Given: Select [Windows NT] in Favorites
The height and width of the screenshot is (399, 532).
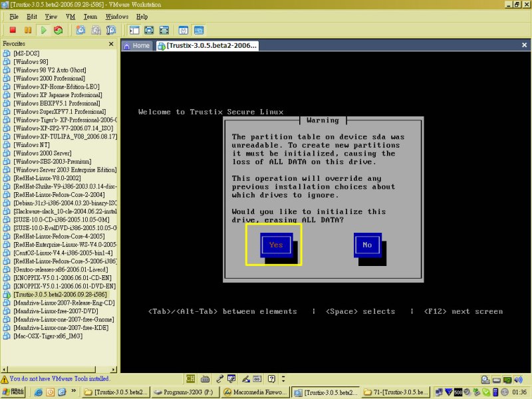Looking at the screenshot, I should coord(31,145).
